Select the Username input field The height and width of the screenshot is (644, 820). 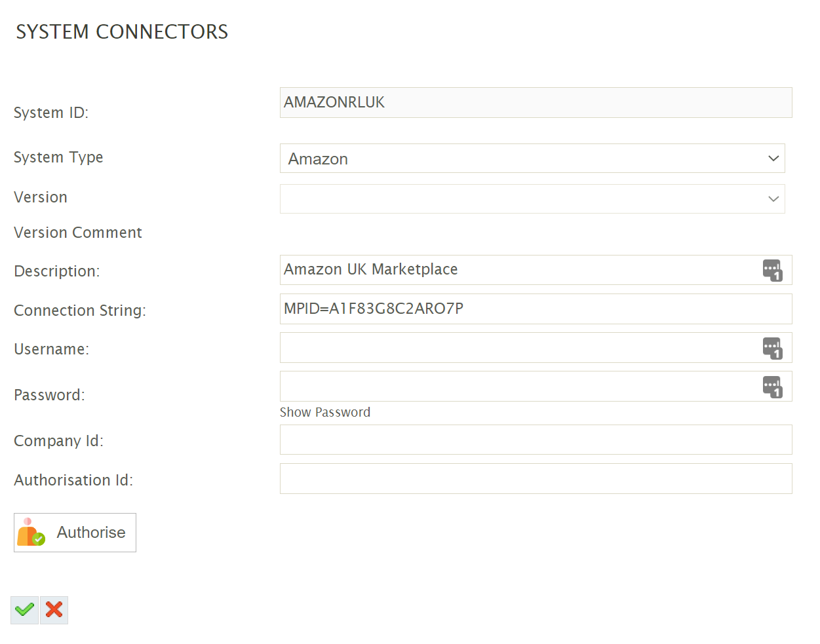point(518,348)
